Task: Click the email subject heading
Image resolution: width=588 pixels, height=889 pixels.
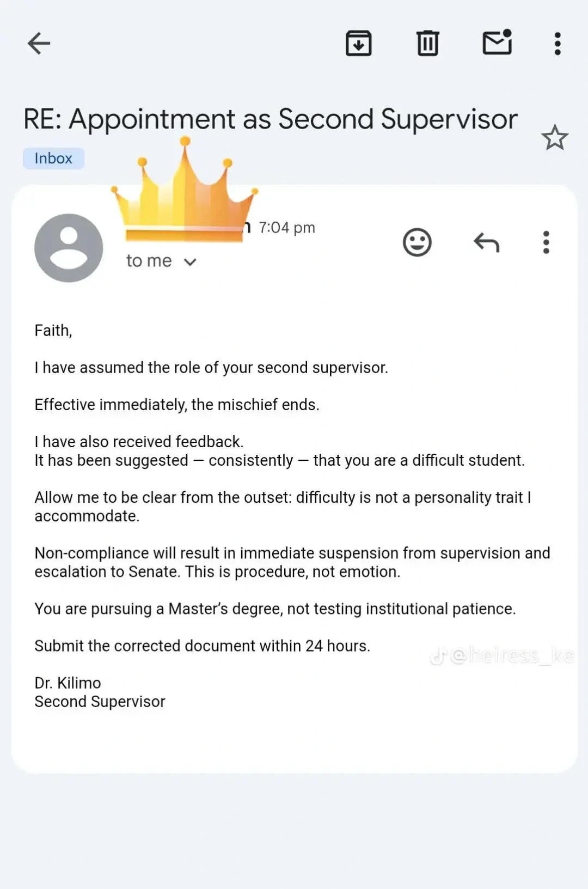Action: tap(270, 119)
